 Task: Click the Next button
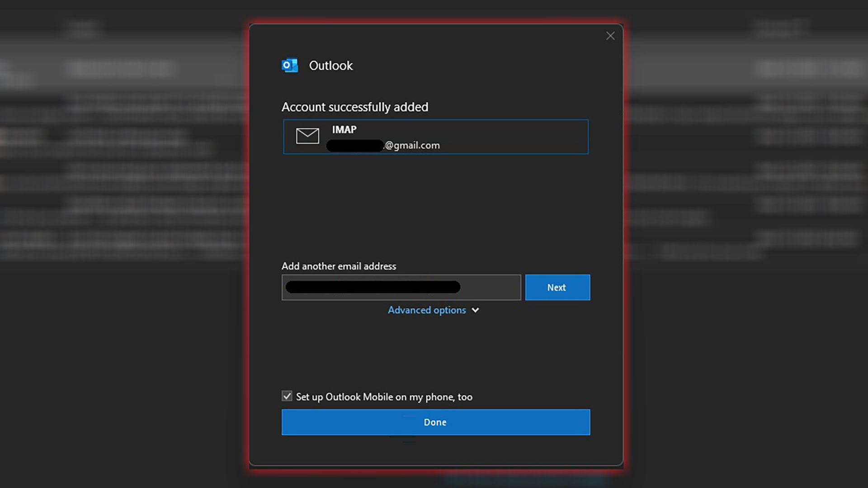557,287
